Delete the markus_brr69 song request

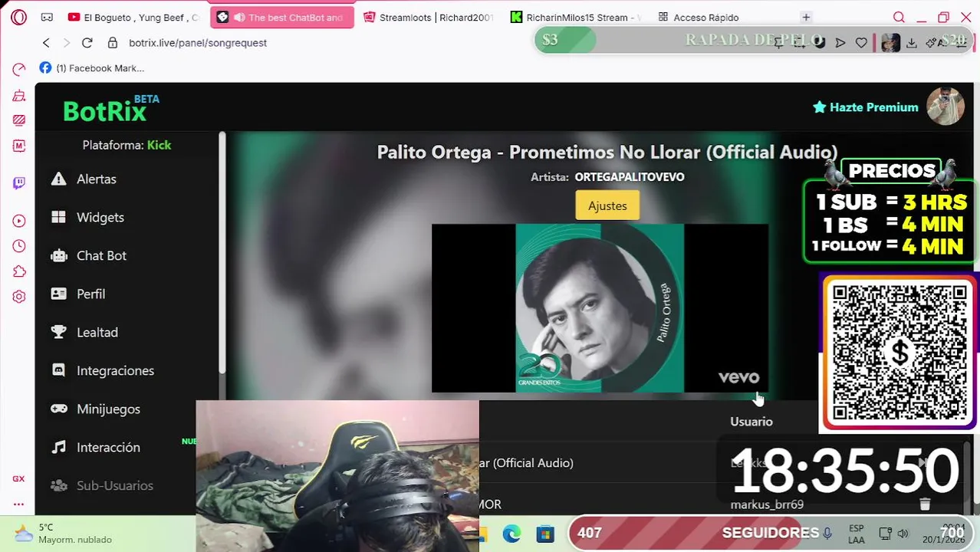point(925,504)
